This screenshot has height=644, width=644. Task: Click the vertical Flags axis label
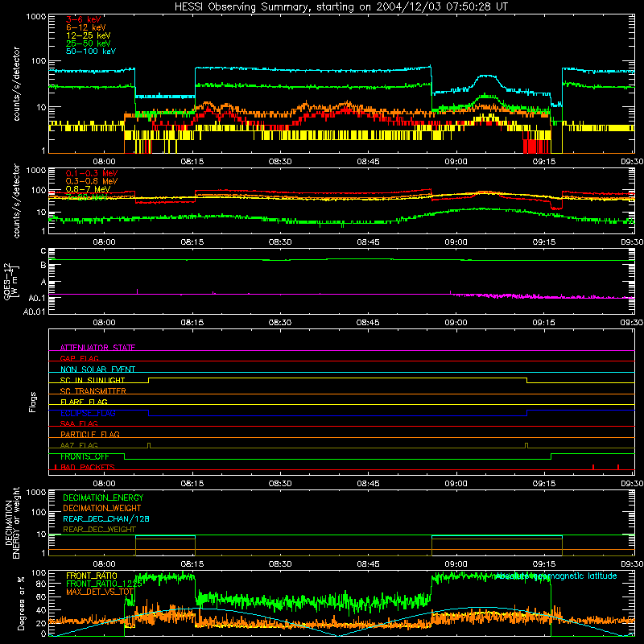33,402
